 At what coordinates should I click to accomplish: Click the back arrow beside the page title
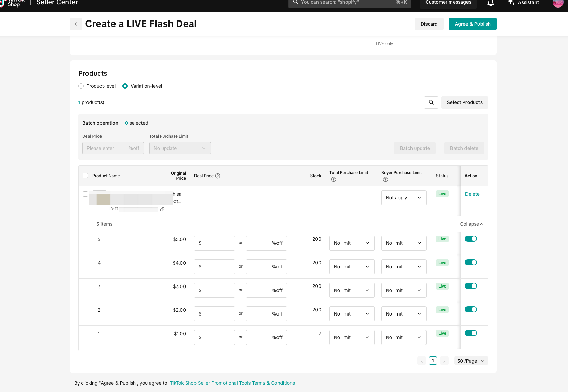pyautogui.click(x=76, y=24)
